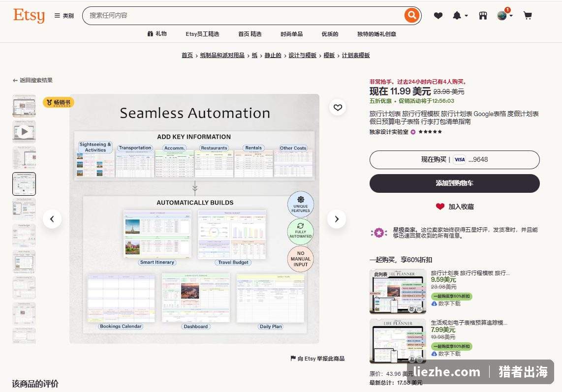562x392 pixels.
Task: Click the star seller badge beside shop name
Action: point(413,132)
